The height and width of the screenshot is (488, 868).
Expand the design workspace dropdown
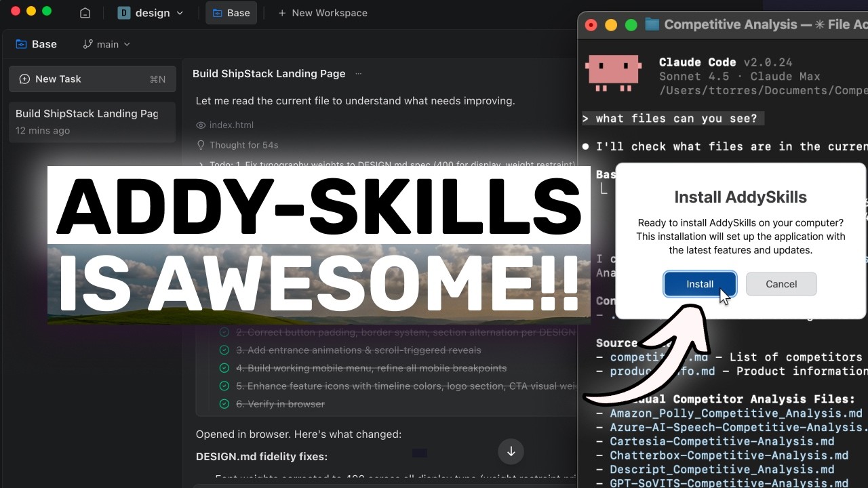[x=151, y=13]
